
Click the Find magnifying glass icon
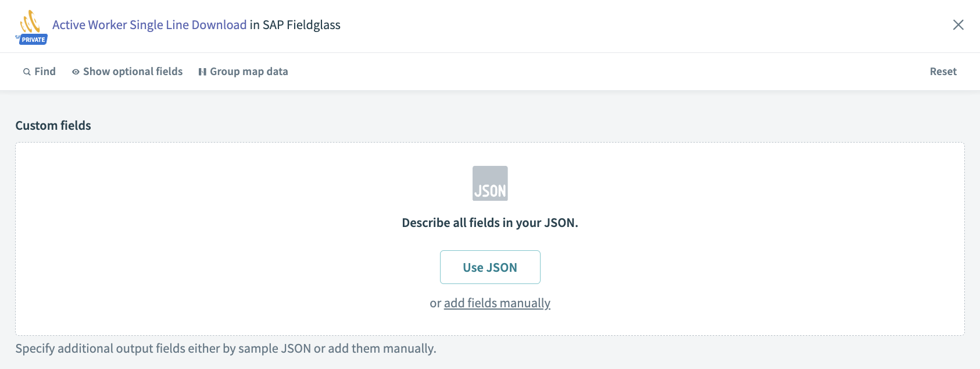[x=27, y=72]
